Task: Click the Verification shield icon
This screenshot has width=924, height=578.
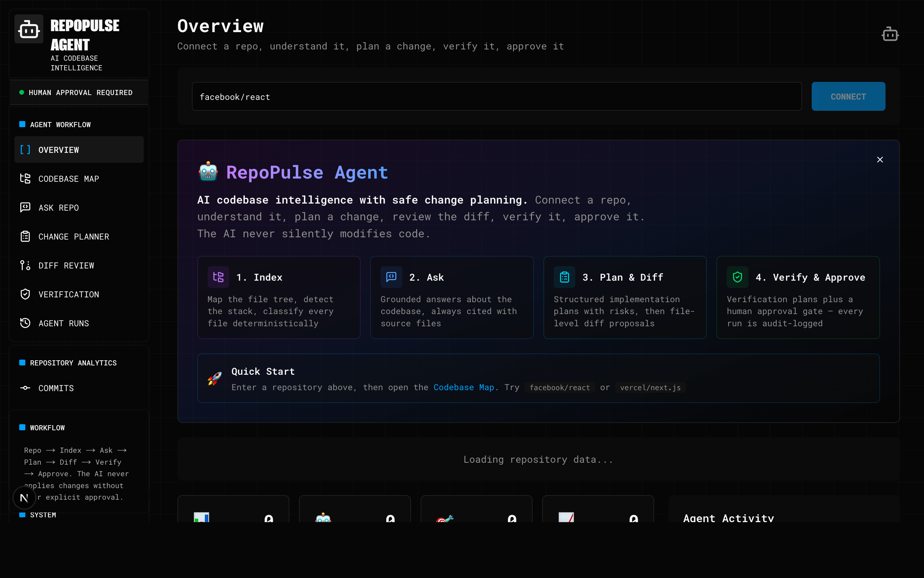Action: pos(25,294)
